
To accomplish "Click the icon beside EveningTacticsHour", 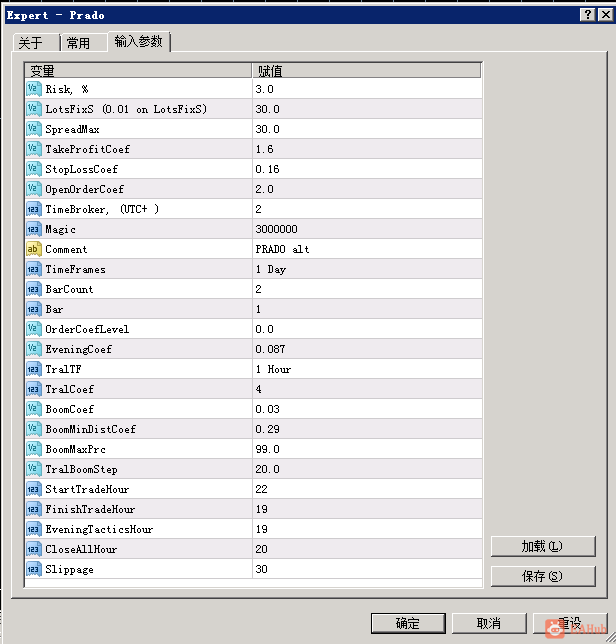I will [34, 529].
